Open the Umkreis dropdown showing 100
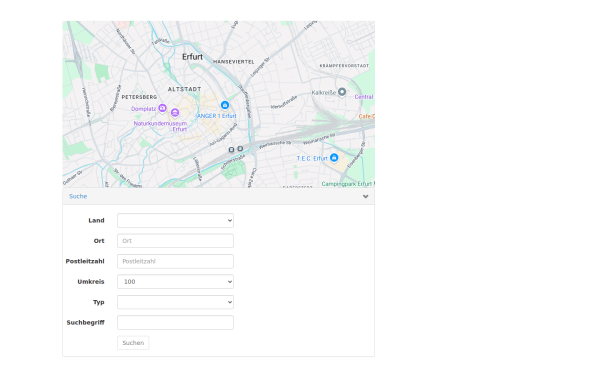The image size is (600, 375). 175,282
